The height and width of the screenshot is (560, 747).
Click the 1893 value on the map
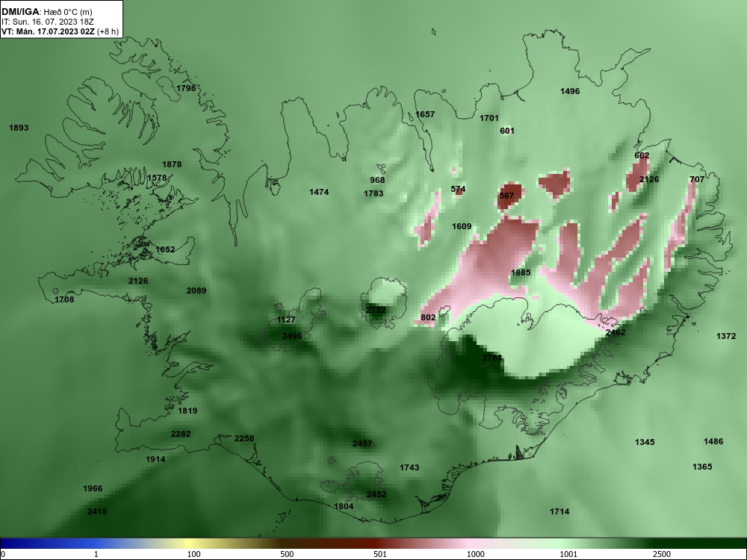click(19, 128)
